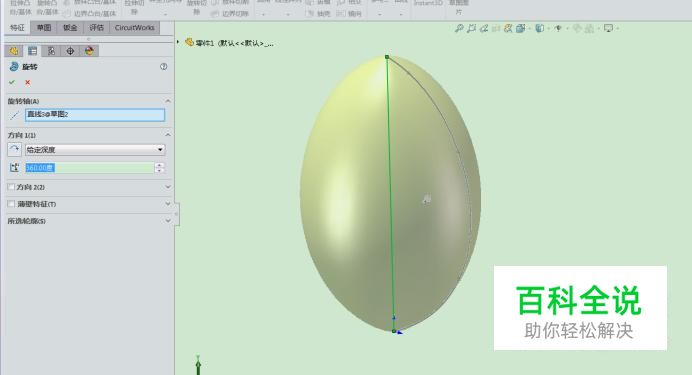Viewport: 692px width, 375px height.
Task: Cancel the revolve with the red X
Action: point(28,82)
